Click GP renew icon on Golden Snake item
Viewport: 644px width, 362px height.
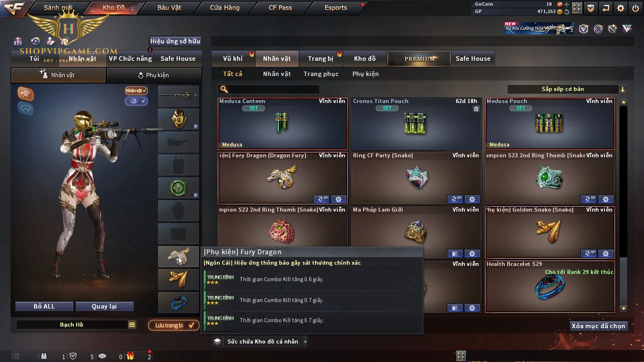tap(588, 253)
